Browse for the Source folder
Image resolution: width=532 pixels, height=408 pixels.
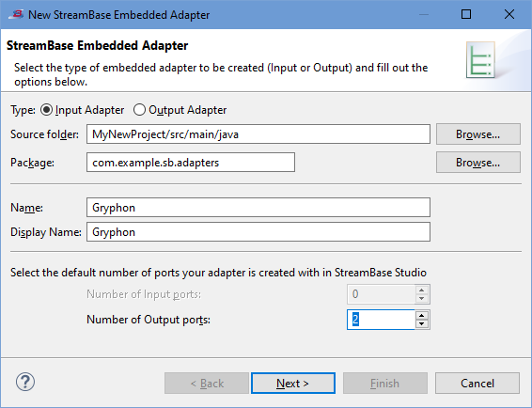[x=478, y=134]
